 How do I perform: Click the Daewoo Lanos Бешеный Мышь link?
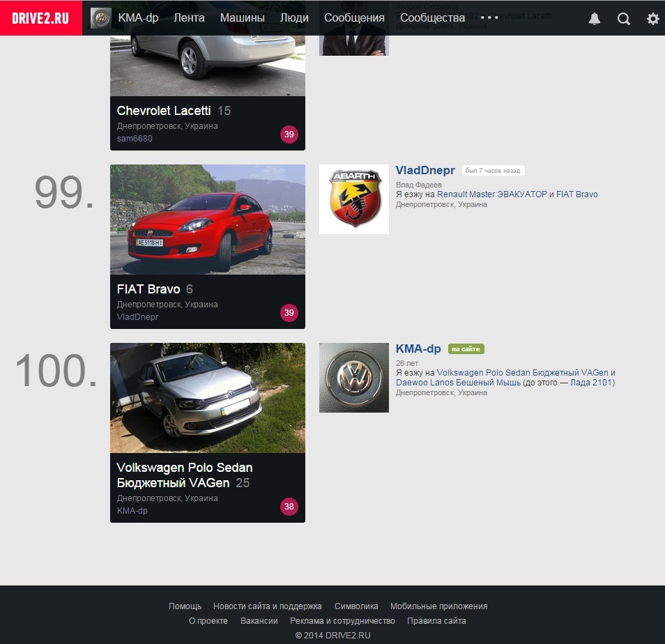pyautogui.click(x=458, y=383)
